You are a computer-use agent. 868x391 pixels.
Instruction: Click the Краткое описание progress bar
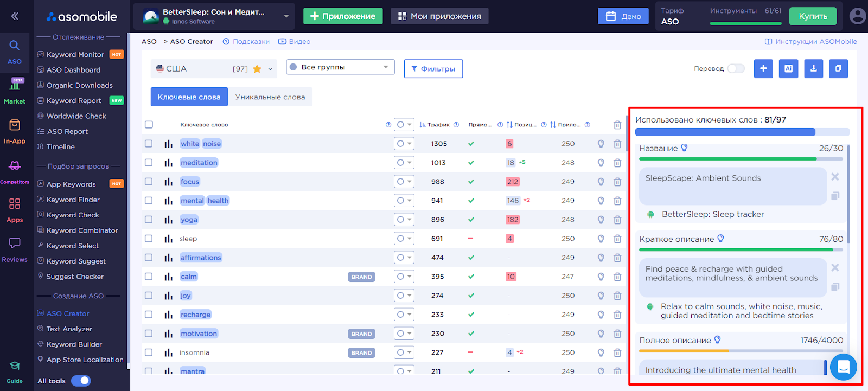point(741,249)
